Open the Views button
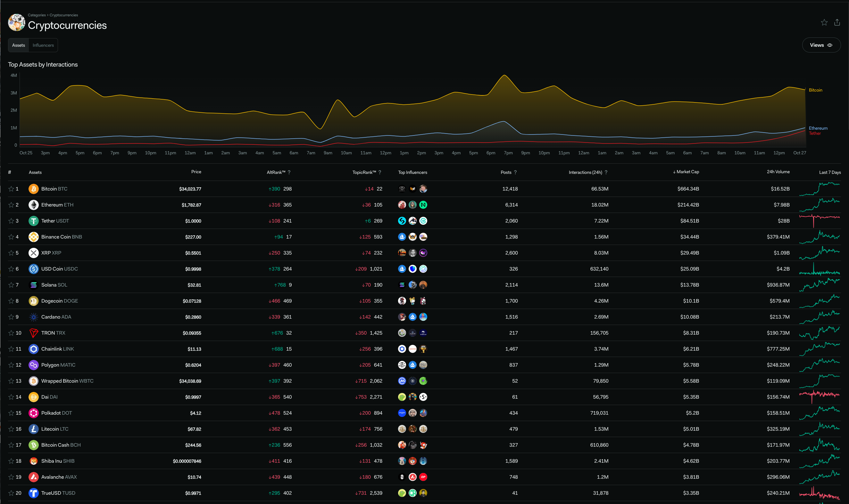 click(821, 45)
